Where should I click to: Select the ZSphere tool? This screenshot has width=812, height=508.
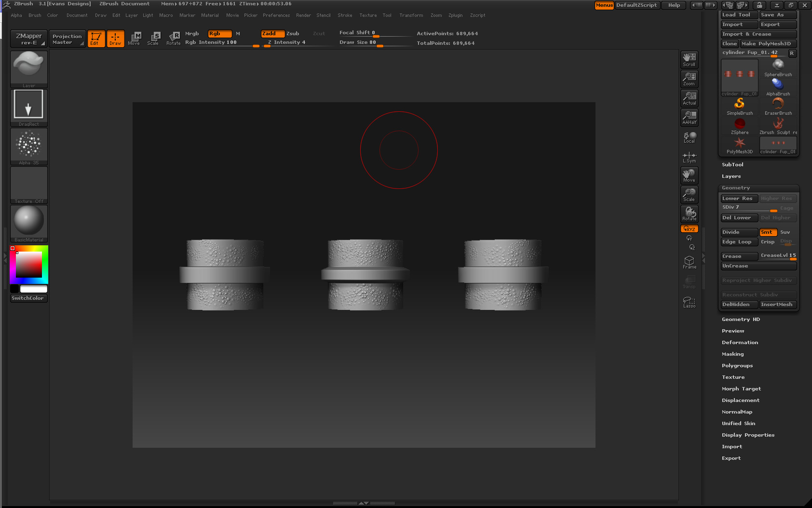pyautogui.click(x=739, y=125)
